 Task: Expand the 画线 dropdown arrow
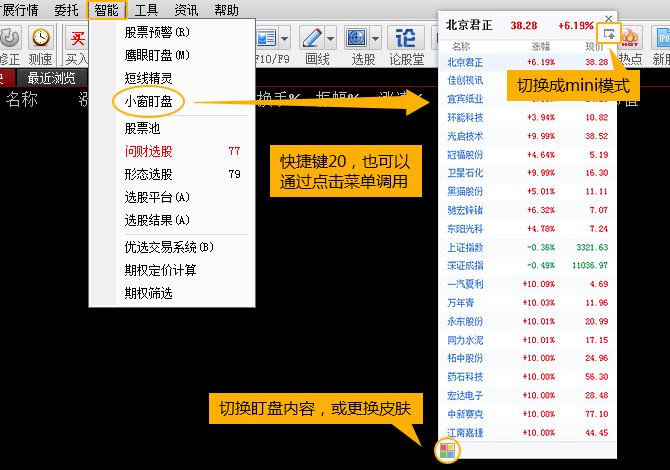coord(330,38)
